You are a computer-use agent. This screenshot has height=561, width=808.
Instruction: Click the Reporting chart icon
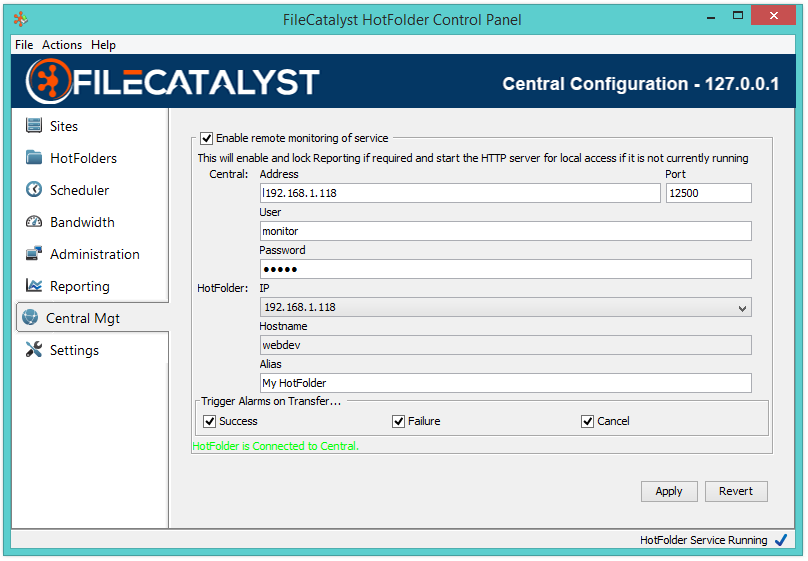click(34, 286)
